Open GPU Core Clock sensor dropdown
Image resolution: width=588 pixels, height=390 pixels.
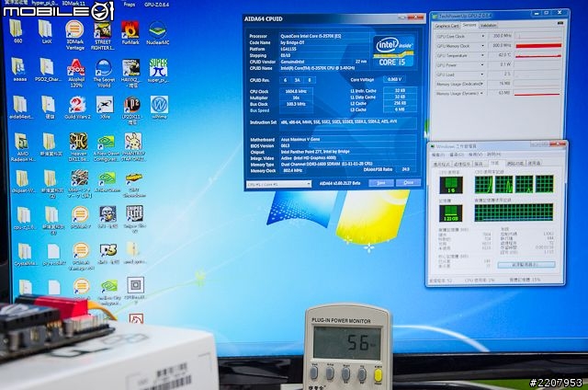click(x=482, y=36)
